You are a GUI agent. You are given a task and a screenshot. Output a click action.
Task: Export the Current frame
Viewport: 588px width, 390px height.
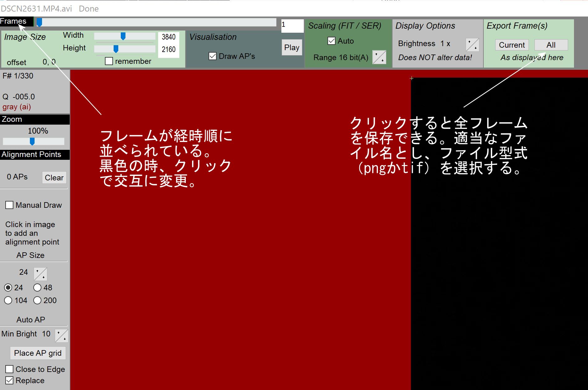[511, 45]
